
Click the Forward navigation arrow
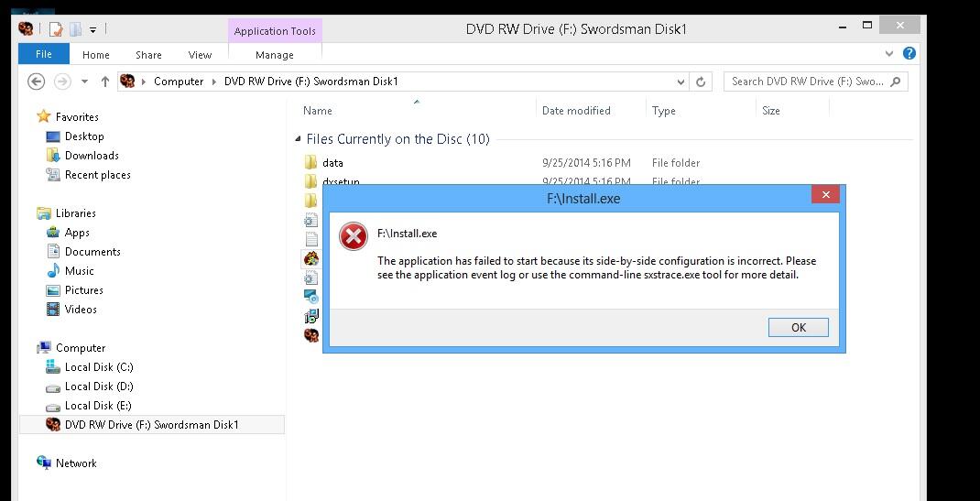(62, 82)
